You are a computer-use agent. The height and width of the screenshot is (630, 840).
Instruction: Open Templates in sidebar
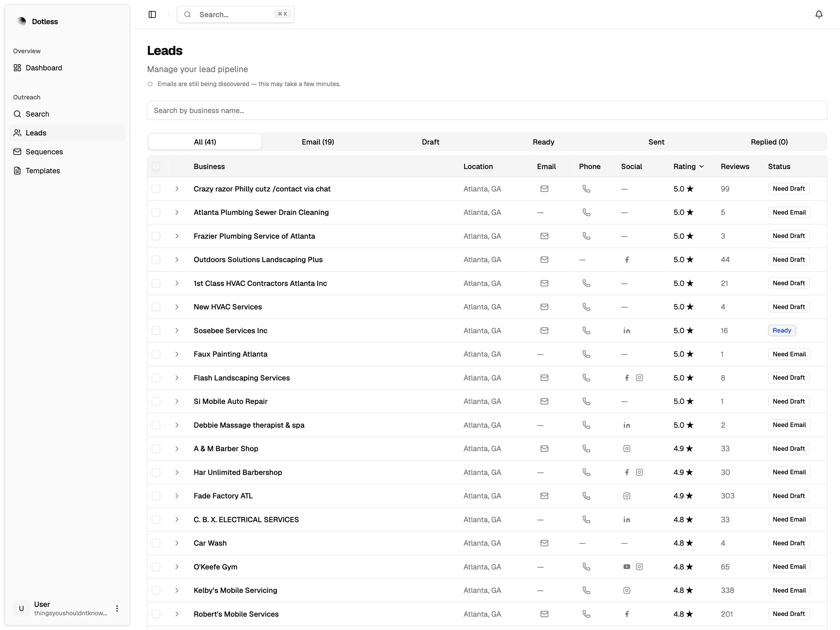pos(67,171)
